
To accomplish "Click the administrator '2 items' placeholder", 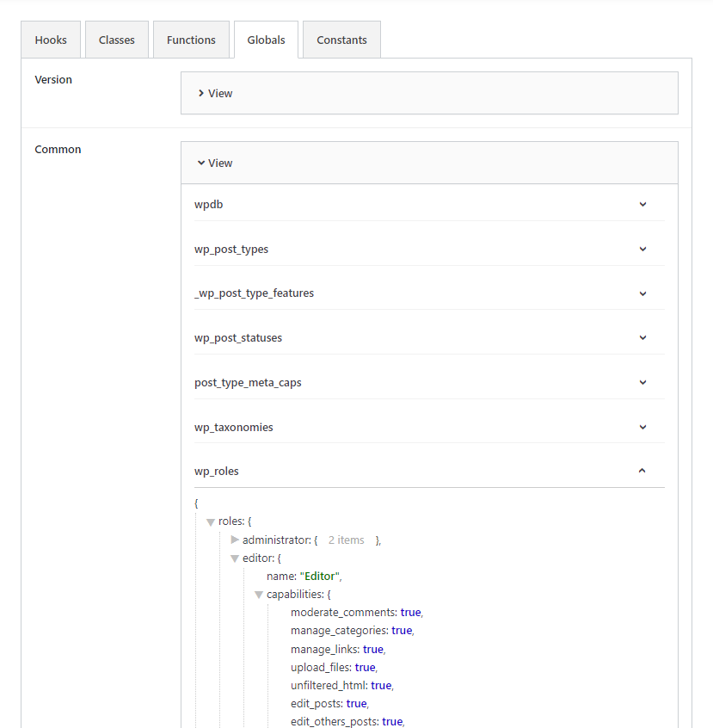I will click(347, 540).
